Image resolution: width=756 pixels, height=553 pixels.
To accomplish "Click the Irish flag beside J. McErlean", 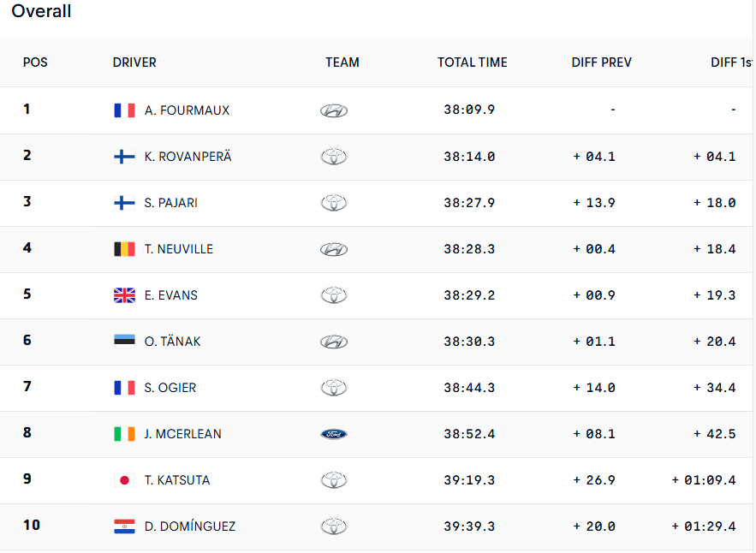I will (124, 434).
